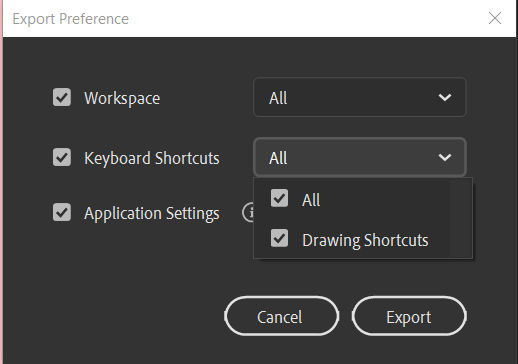Uncheck the Workspace checkbox

point(62,97)
